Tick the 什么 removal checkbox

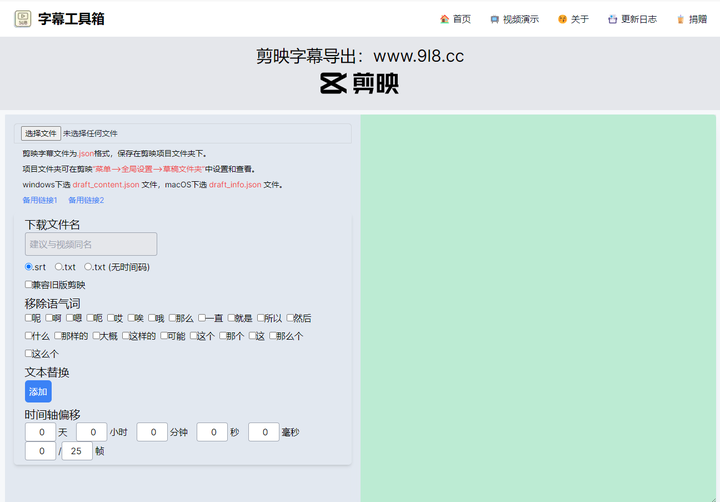[x=28, y=335]
